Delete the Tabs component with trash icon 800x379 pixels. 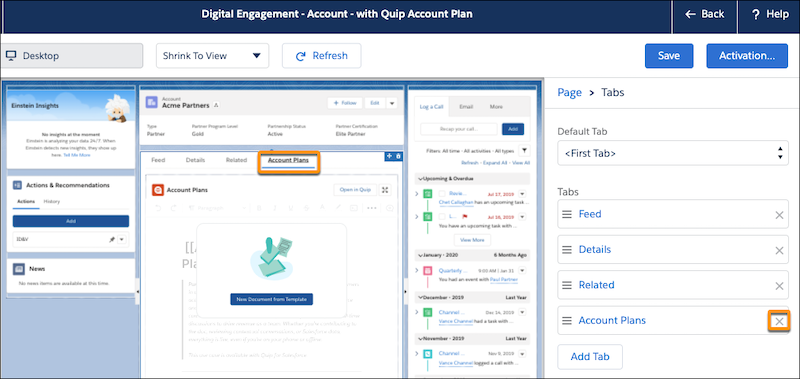coord(398,156)
